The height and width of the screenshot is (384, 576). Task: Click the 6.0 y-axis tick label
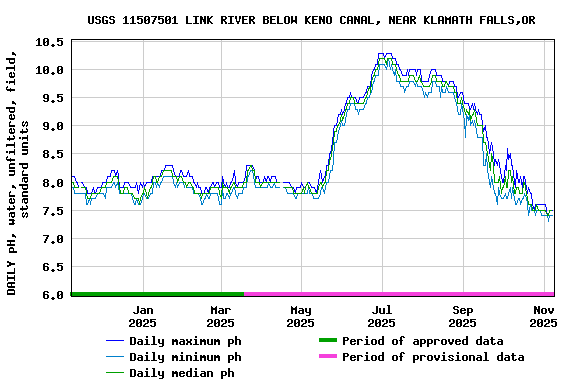[53, 295]
